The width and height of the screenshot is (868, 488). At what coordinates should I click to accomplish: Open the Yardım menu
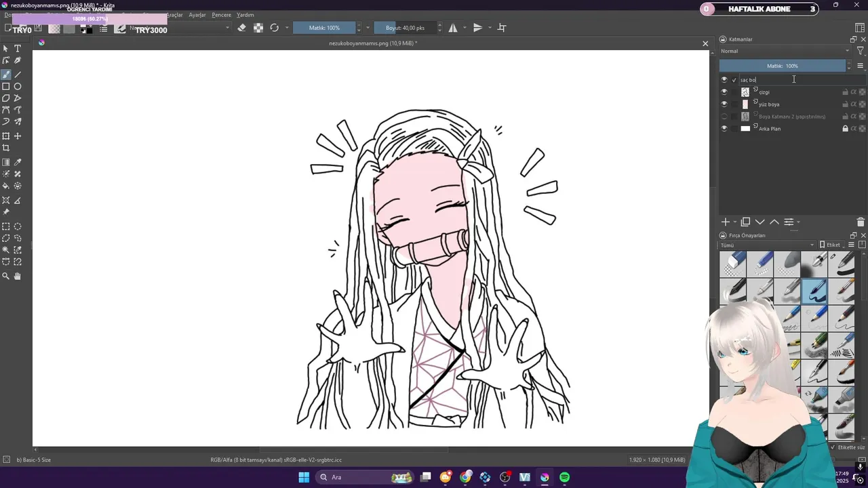(x=245, y=15)
